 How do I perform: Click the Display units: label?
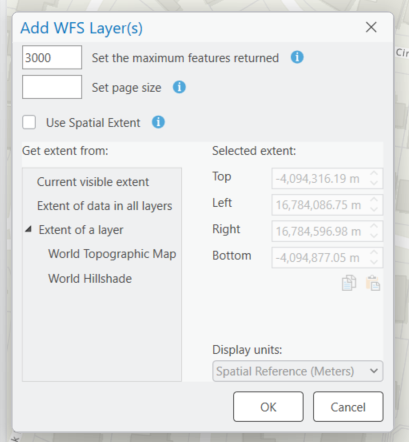[247, 350]
